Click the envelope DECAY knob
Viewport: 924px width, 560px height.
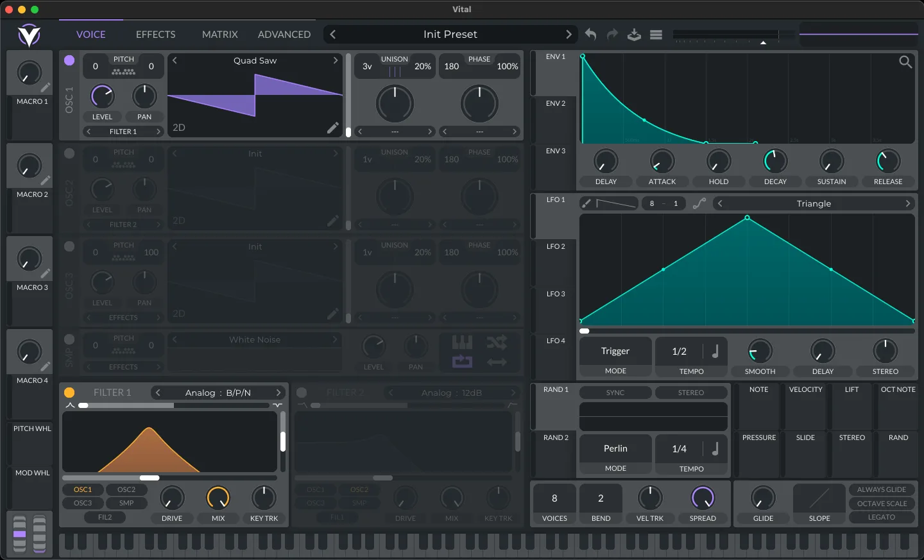(x=775, y=161)
